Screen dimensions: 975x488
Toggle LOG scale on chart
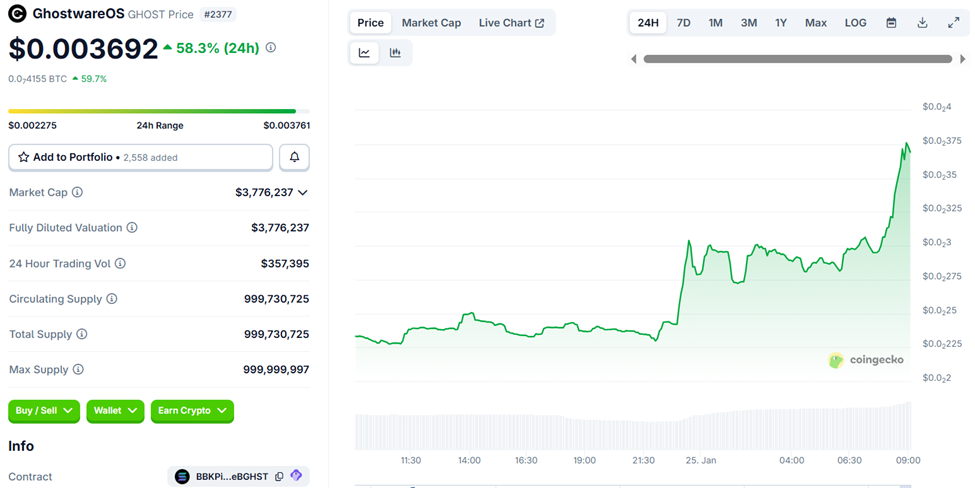(855, 22)
